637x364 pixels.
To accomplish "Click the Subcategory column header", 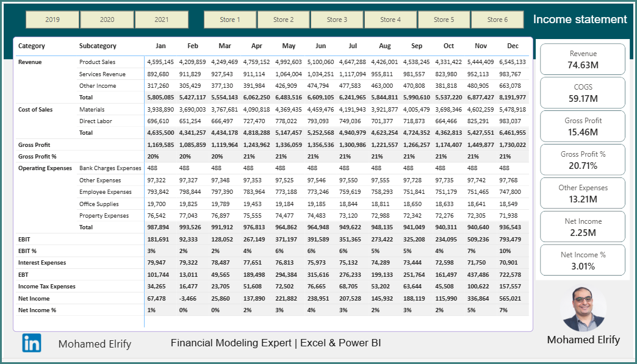I will [x=98, y=46].
